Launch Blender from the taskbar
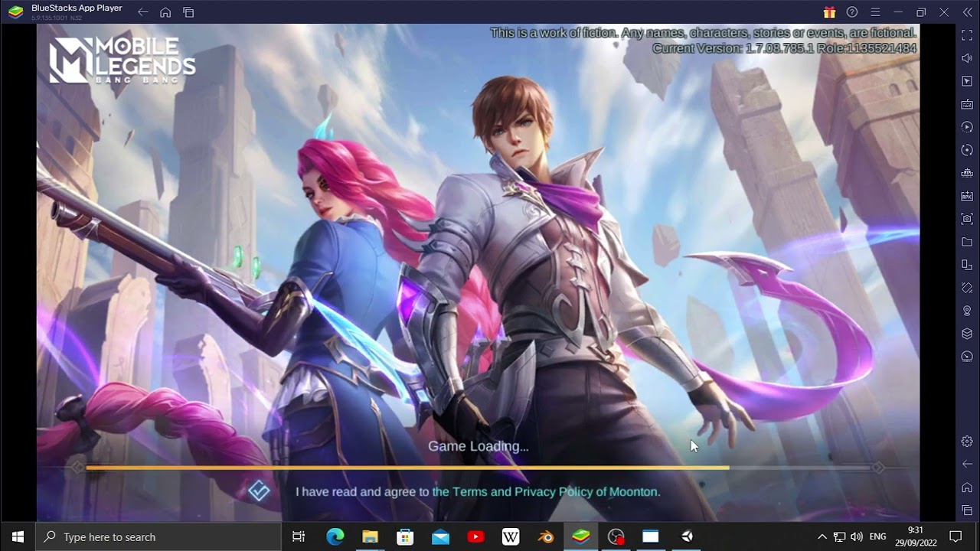Viewport: 980px width, 551px height. [546, 536]
